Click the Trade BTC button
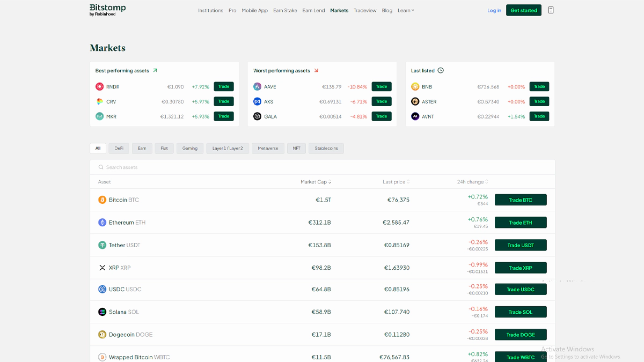This screenshot has height=362, width=644. pyautogui.click(x=520, y=200)
